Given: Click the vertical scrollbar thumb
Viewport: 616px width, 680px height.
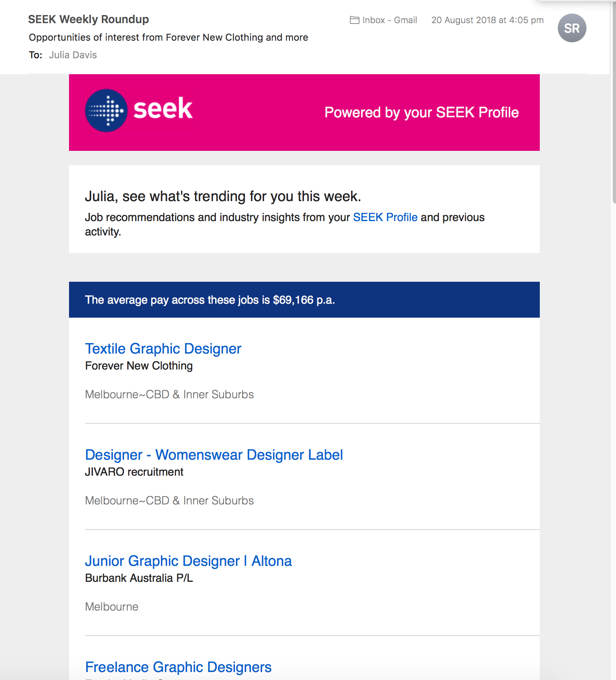Looking at the screenshot, I should click(614, 102).
